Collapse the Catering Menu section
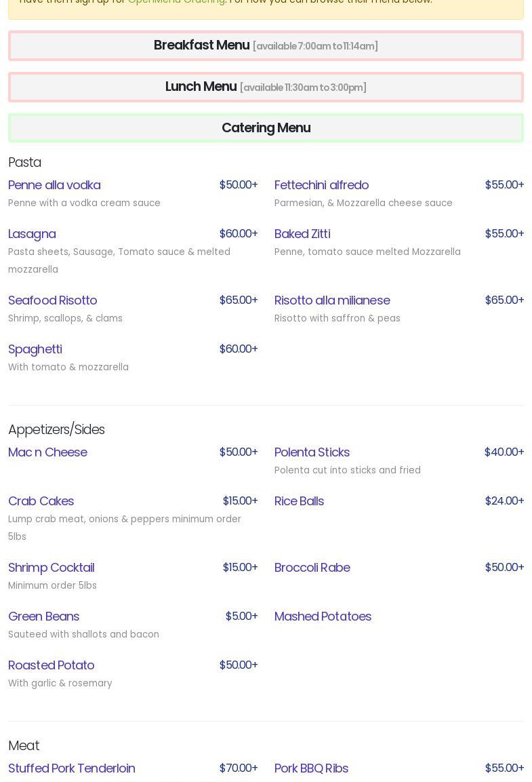The image size is (532, 782). [266, 128]
